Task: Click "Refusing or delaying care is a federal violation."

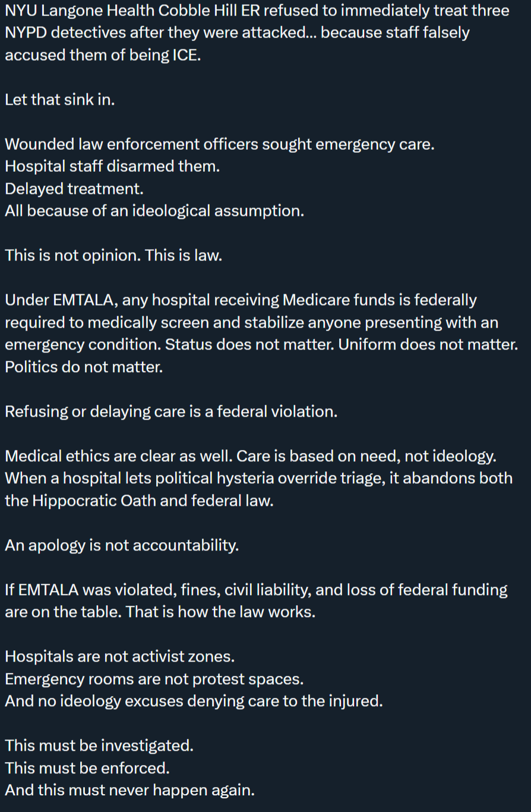Action: pyautogui.click(x=171, y=411)
